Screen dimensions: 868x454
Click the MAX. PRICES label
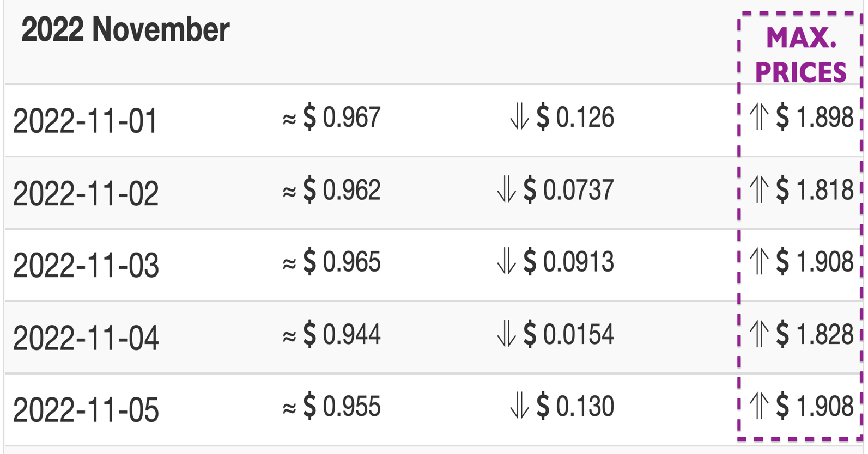click(800, 55)
